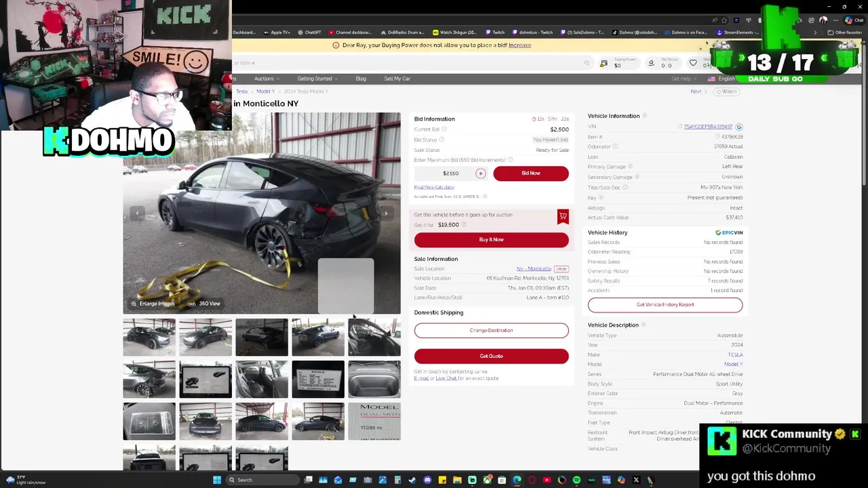Select first thumbnail in top photo row
The width and height of the screenshot is (868, 488).
[x=149, y=337]
